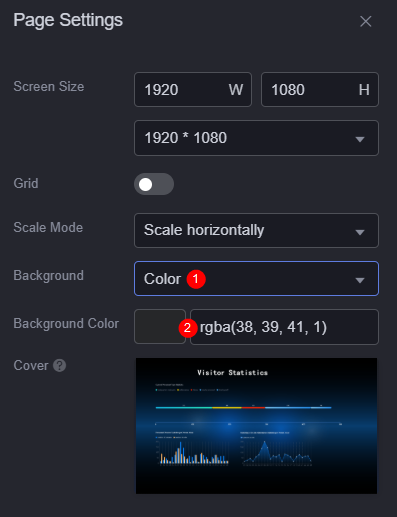Image resolution: width=397 pixels, height=517 pixels.
Task: Click the screen width field showing 1920
Action: pos(193,90)
